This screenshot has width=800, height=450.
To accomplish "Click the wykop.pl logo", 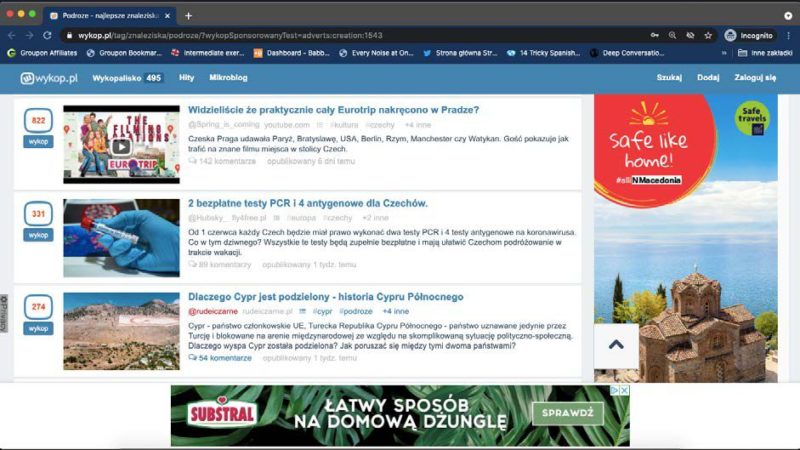I will pyautogui.click(x=49, y=77).
